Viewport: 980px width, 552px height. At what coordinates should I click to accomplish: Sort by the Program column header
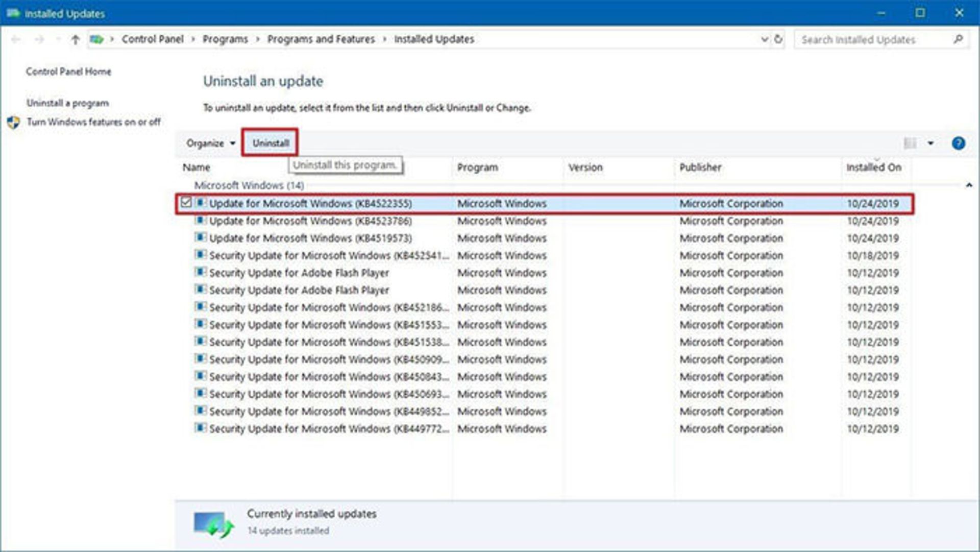(477, 167)
